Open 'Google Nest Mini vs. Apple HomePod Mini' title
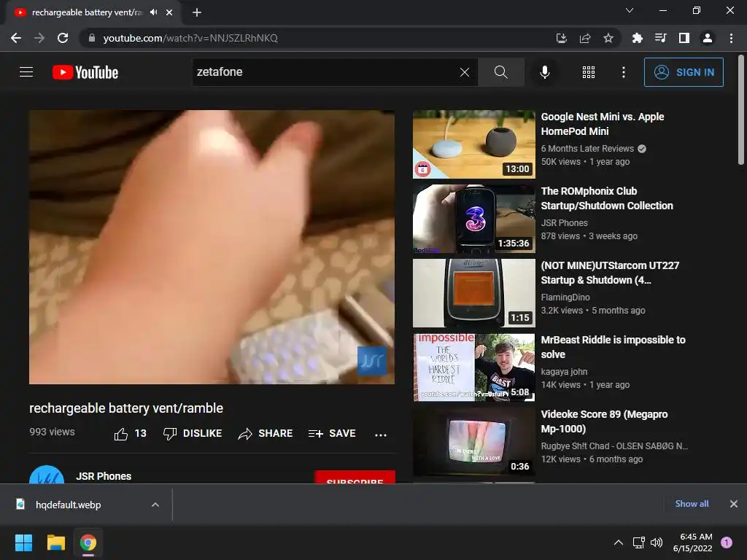This screenshot has width=747, height=560. (603, 124)
